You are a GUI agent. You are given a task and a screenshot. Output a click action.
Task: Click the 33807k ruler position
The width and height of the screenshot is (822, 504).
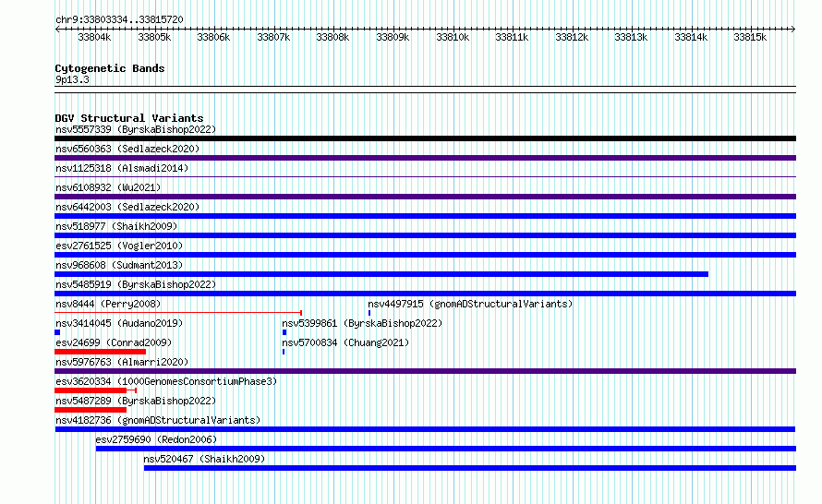click(273, 37)
